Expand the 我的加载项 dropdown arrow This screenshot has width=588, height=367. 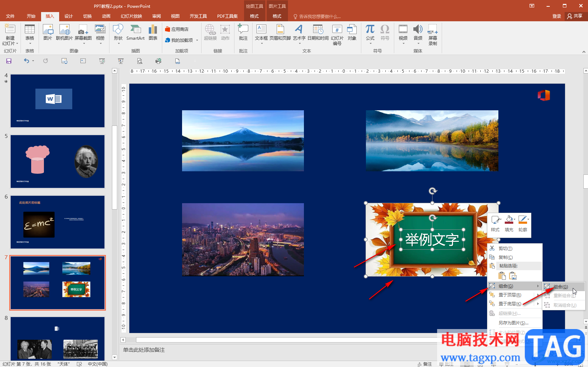click(x=197, y=40)
